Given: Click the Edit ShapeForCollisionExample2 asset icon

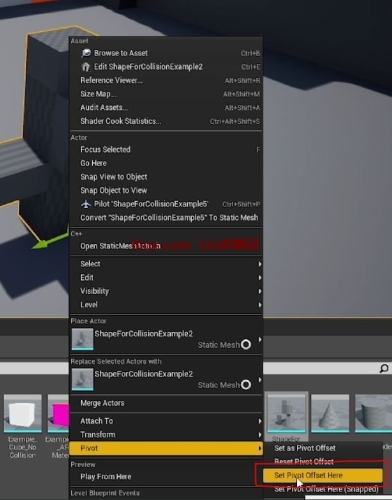Looking at the screenshot, I should point(86,67).
